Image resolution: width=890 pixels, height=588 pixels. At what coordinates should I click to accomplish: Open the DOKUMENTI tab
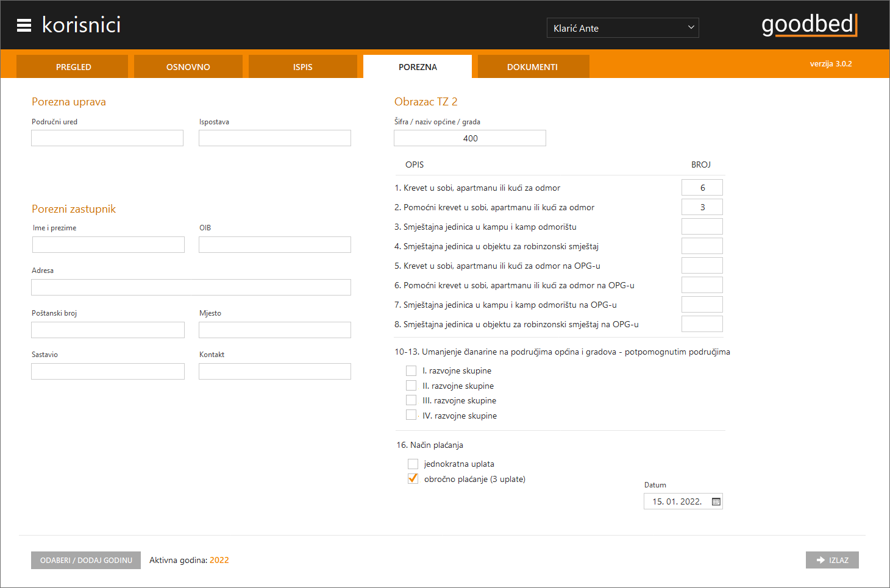click(533, 66)
